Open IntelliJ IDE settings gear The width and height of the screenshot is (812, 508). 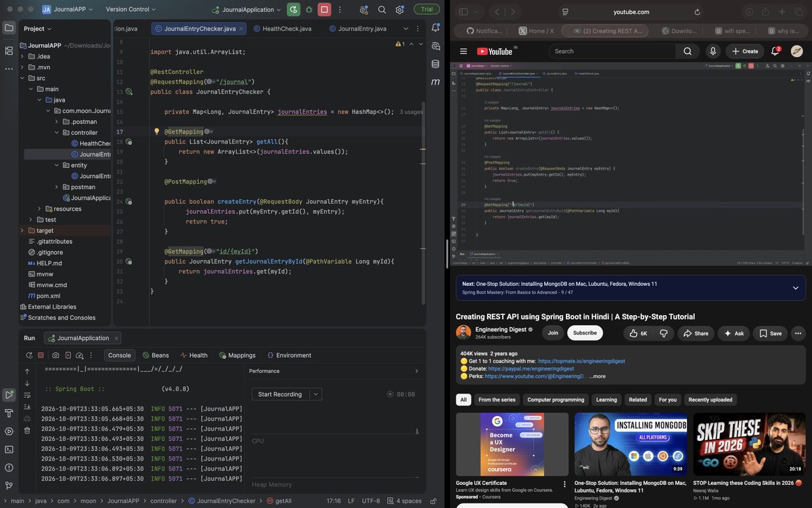(x=400, y=9)
